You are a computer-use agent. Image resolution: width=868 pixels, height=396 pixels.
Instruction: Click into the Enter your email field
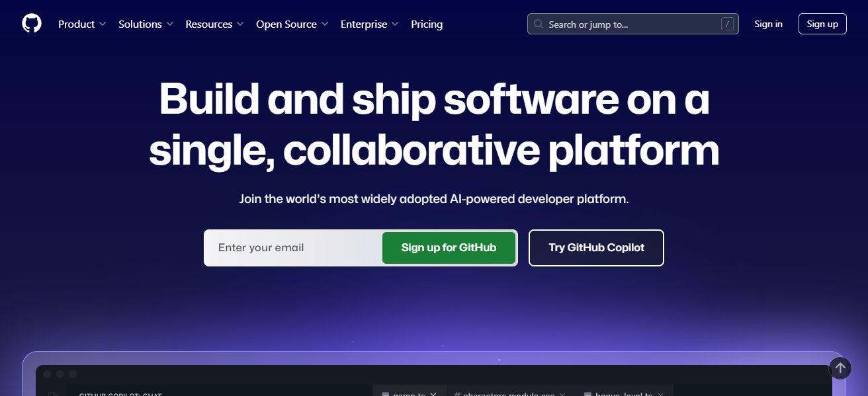293,248
